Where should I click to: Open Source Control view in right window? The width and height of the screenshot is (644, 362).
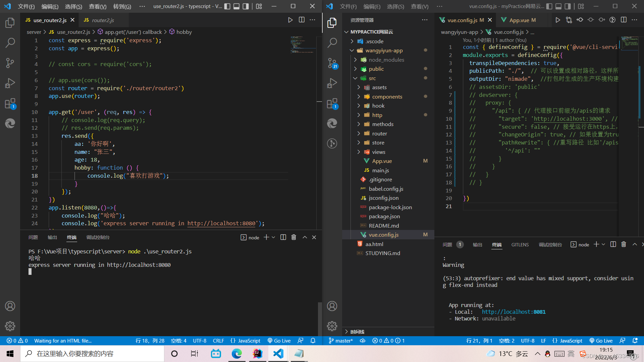332,63
